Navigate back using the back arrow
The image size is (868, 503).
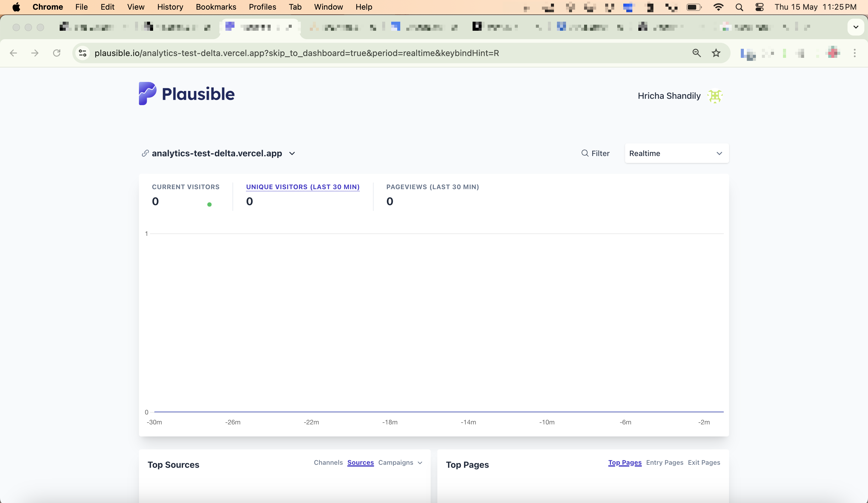tap(14, 53)
